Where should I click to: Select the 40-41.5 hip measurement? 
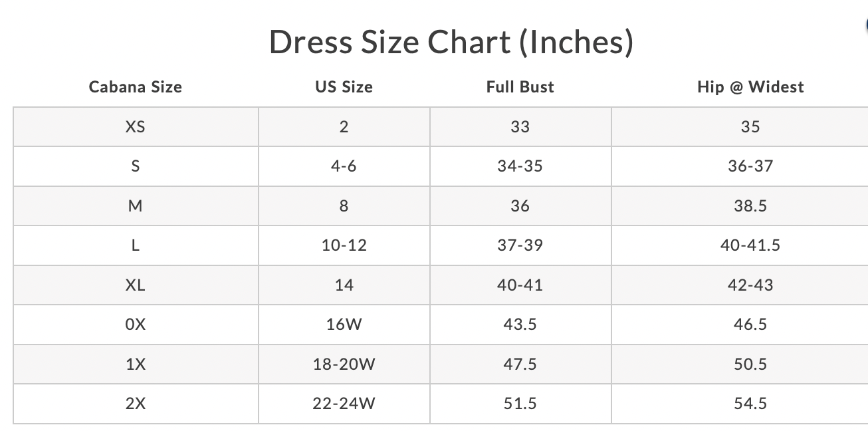point(750,245)
